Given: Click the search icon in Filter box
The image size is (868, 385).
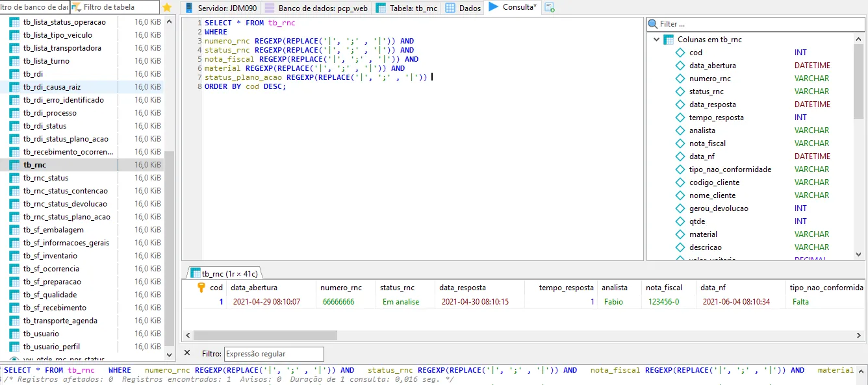Looking at the screenshot, I should coord(653,24).
